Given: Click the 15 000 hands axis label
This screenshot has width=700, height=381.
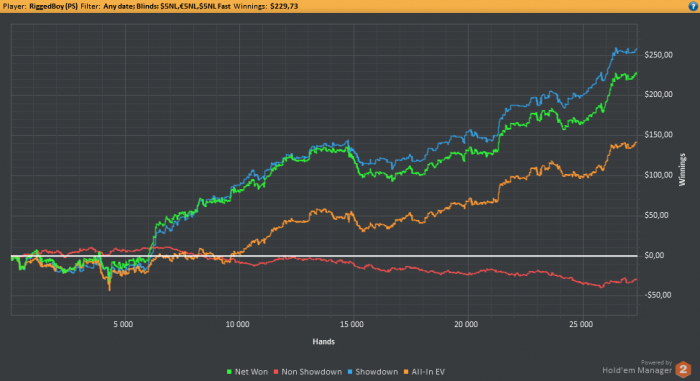Looking at the screenshot, I should (x=351, y=324).
